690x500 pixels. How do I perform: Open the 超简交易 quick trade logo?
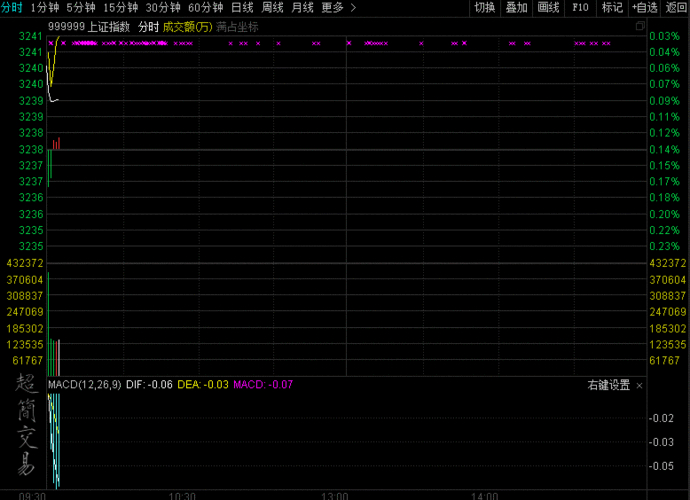pyautogui.click(x=26, y=425)
